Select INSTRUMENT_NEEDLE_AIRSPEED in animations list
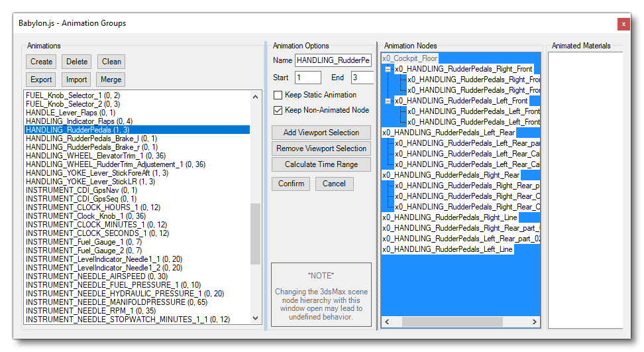The width and height of the screenshot is (644, 352). [x=96, y=276]
